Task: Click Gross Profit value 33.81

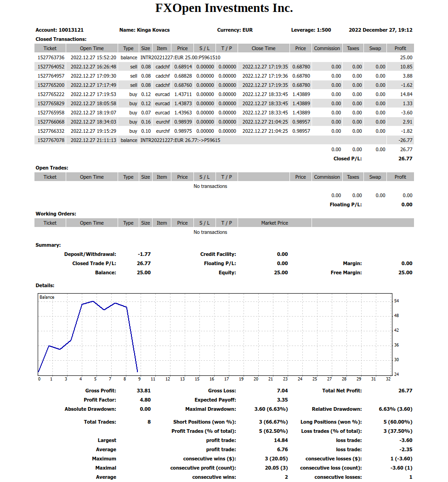Action: [x=144, y=391]
